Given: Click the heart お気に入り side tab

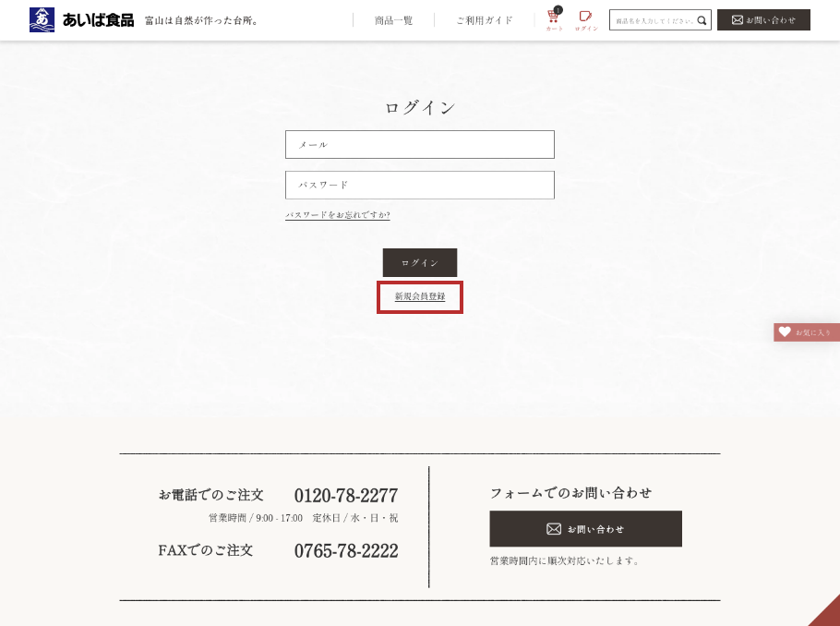Looking at the screenshot, I should pyautogui.click(x=806, y=332).
